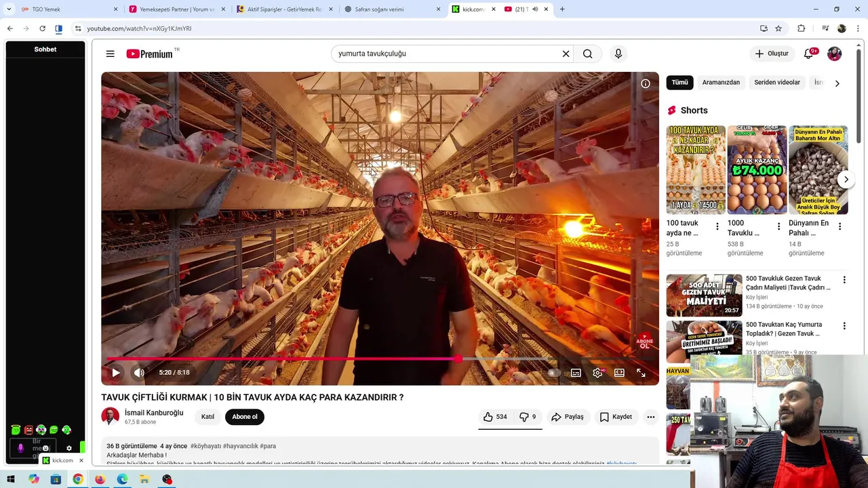Mute the video volume
This screenshot has height=488, width=868.
(139, 372)
